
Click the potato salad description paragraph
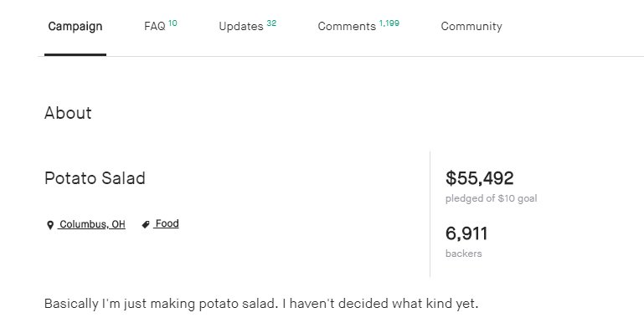pos(261,304)
